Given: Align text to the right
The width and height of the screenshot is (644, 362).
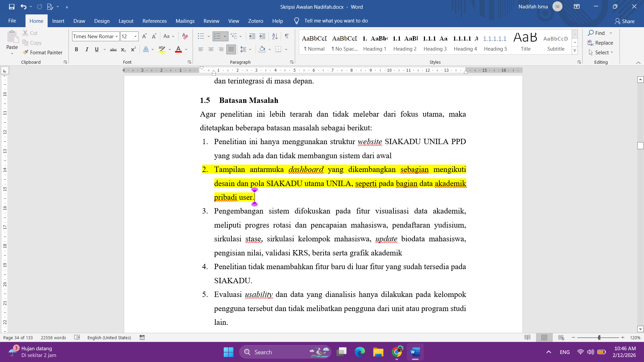Looking at the screenshot, I should (221, 50).
